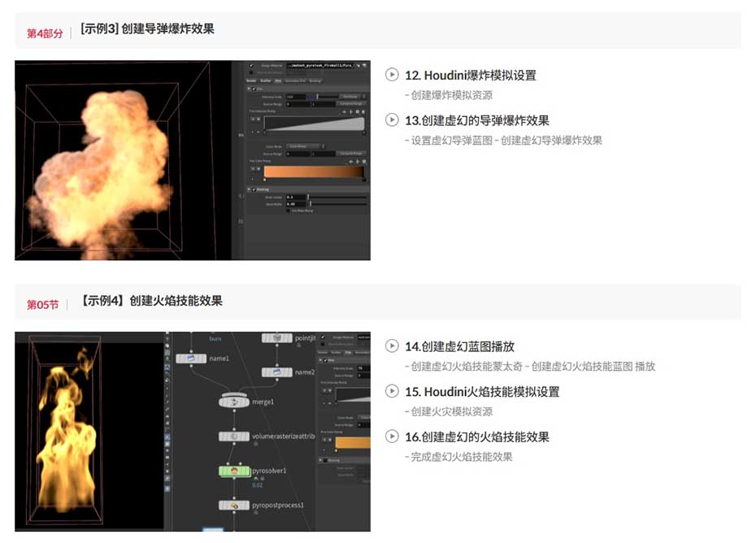
Task: Click the grey intensity ramp in explosion thumbnail
Action: point(314,123)
